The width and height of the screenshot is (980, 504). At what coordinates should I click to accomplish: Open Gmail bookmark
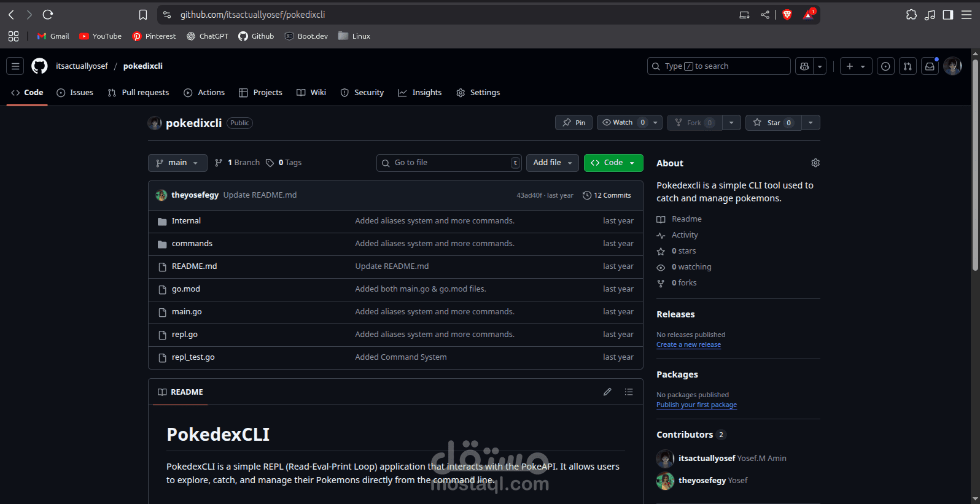tap(53, 36)
